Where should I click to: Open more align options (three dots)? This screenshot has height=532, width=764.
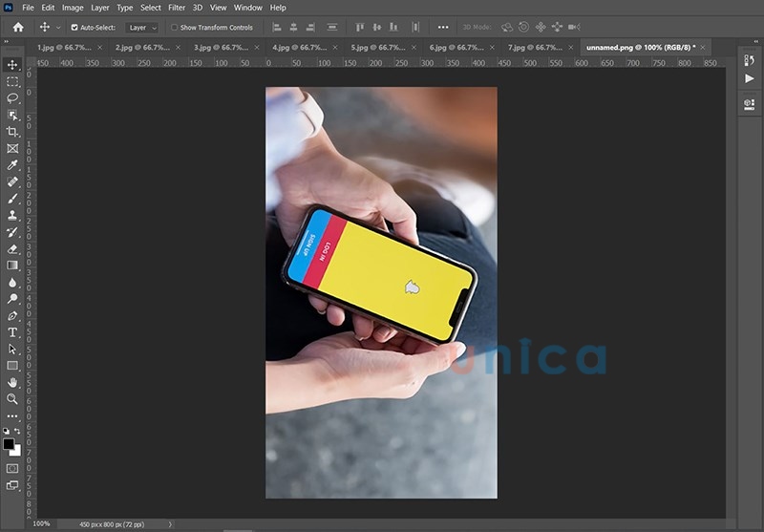(442, 28)
